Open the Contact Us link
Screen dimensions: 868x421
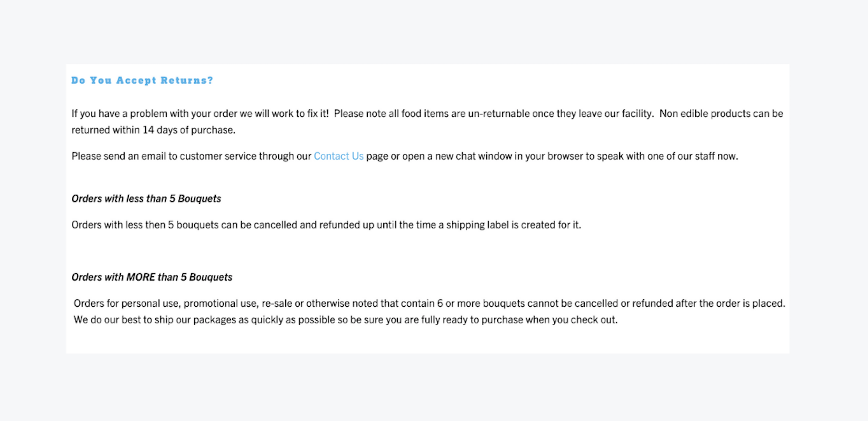click(338, 156)
